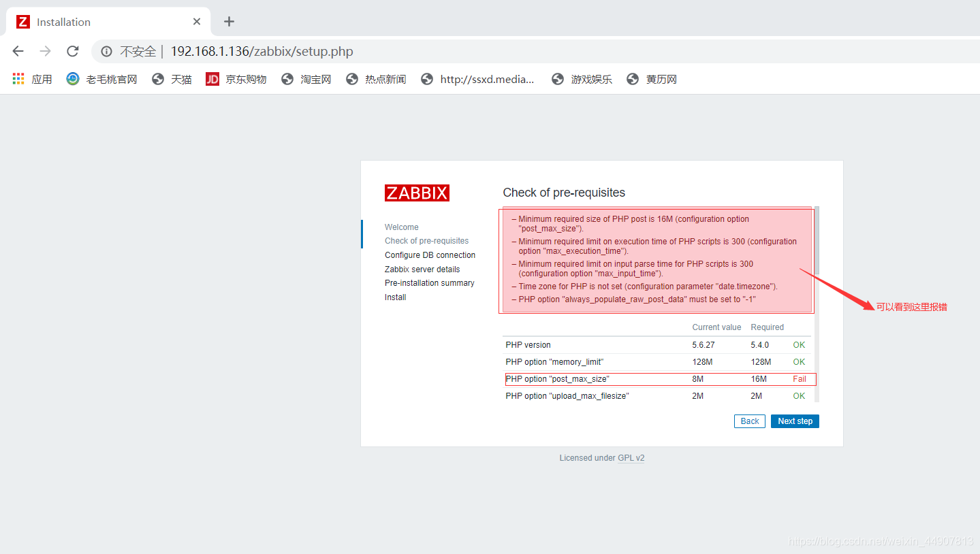
Task: Select the Pre-installation summary step
Action: click(x=429, y=283)
